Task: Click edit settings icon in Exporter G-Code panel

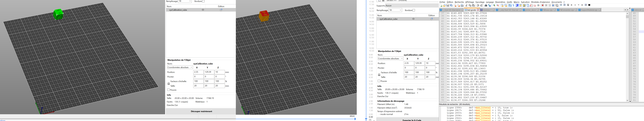Action: (x=432, y=19)
